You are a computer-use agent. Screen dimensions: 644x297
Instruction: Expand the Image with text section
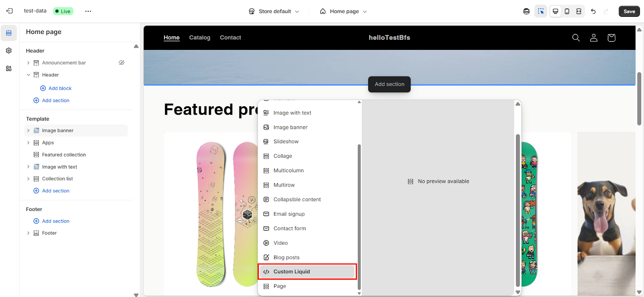tap(28, 167)
